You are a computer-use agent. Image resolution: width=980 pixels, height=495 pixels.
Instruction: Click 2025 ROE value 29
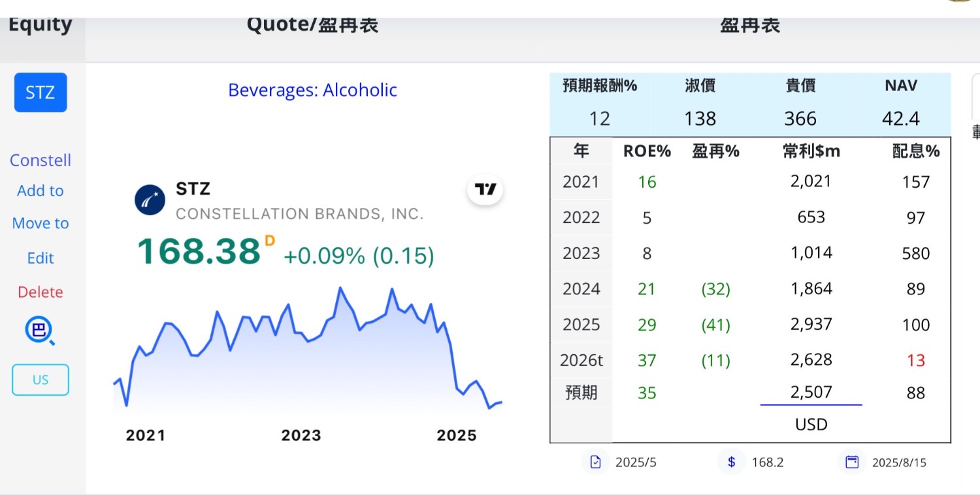[647, 324]
